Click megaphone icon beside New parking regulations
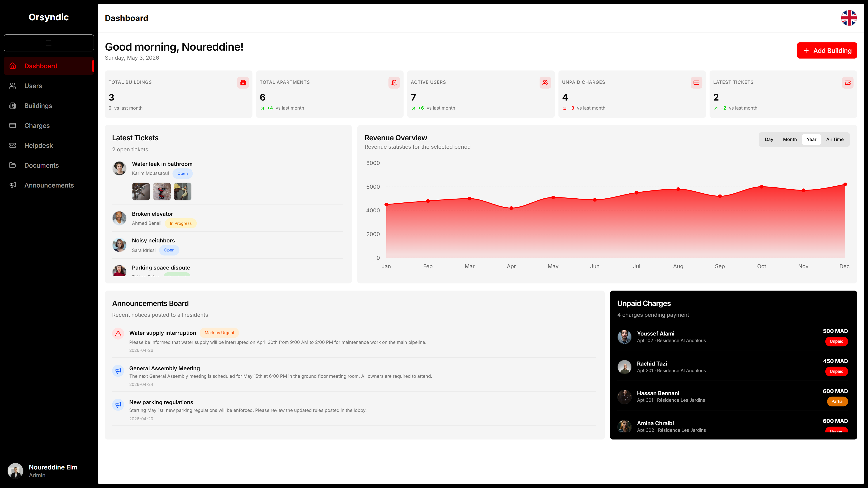Image resolution: width=868 pixels, height=488 pixels. point(118,405)
